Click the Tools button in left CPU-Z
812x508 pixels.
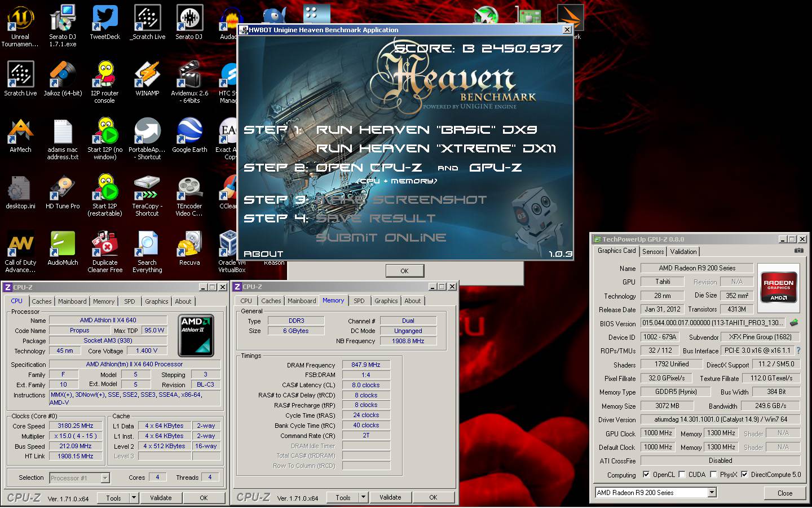coord(113,498)
